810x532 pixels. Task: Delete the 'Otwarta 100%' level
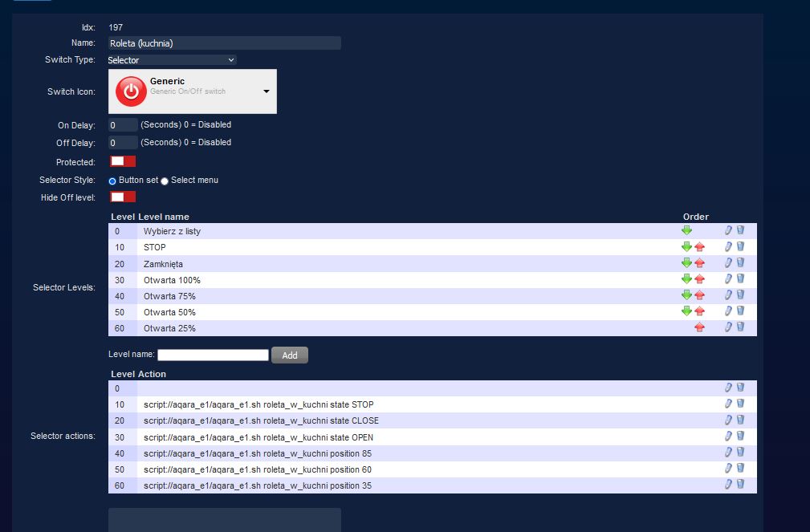(x=740, y=279)
